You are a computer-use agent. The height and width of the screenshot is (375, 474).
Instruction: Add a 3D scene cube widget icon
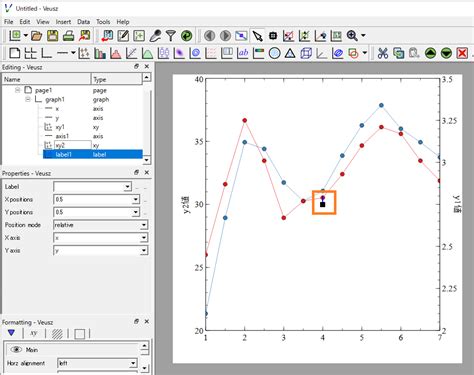[306, 53]
